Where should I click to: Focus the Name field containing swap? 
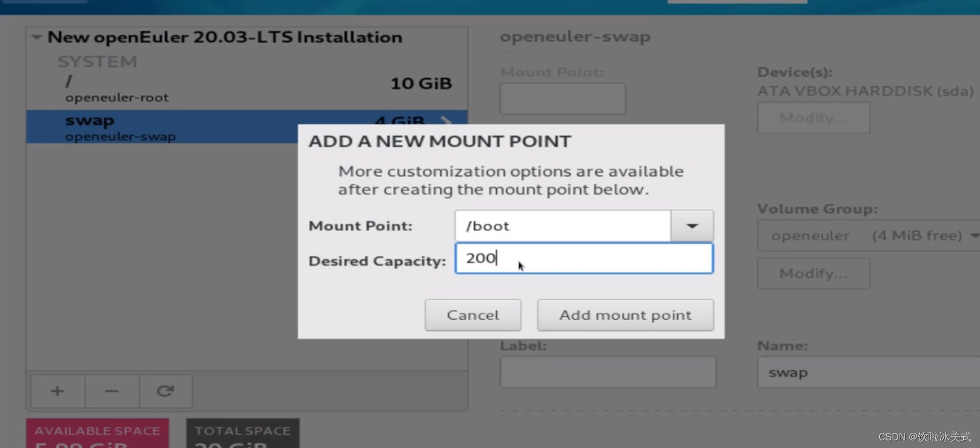point(868,372)
